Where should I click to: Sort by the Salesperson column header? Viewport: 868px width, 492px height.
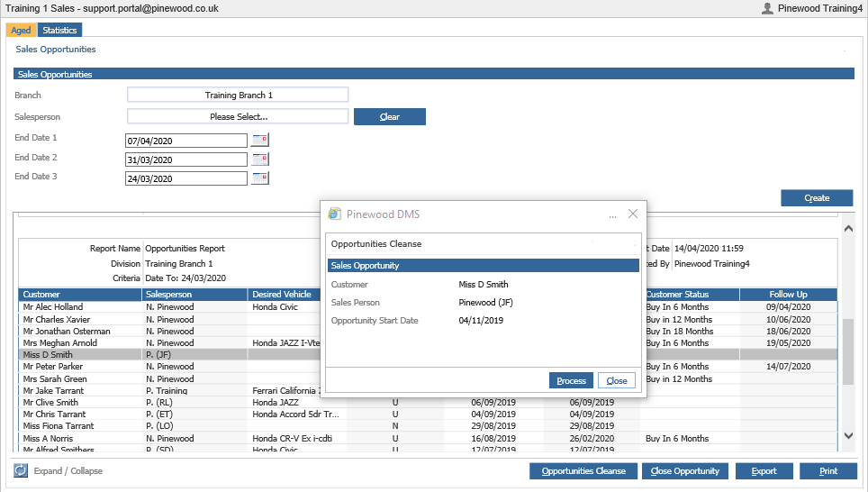click(x=194, y=294)
